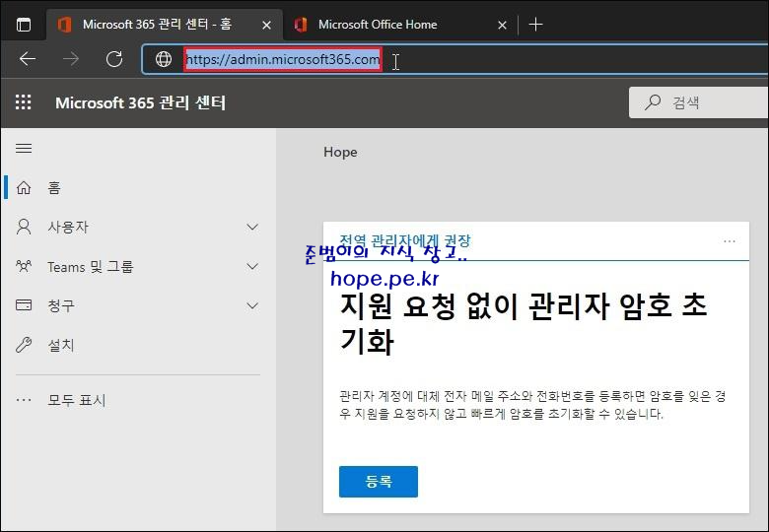The image size is (769, 532).
Task: Click the Teams 및 그룹 group icon
Action: (24, 266)
